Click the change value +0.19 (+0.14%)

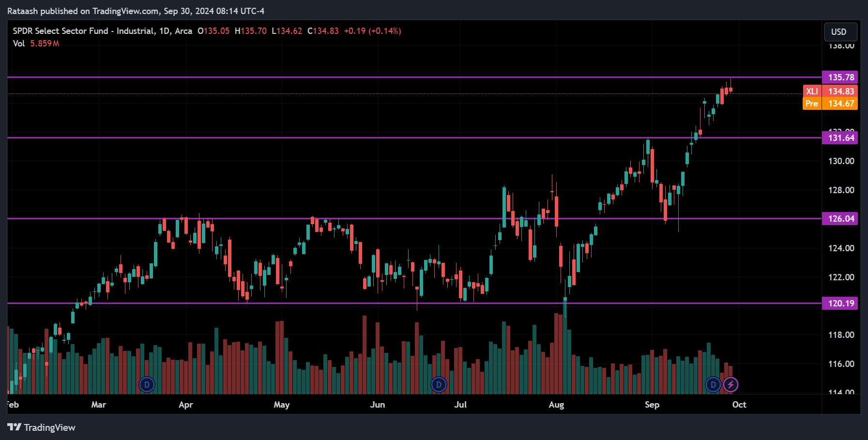click(373, 31)
